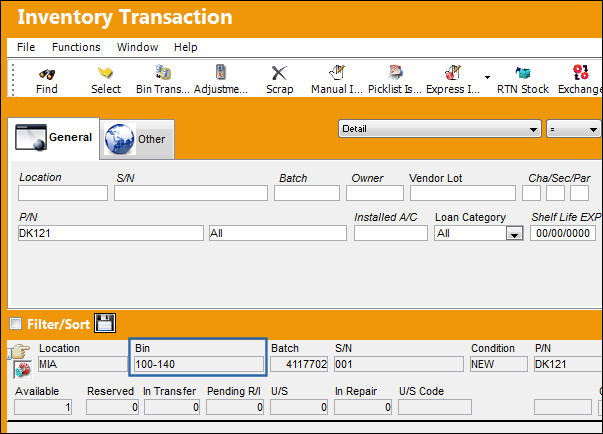
Task: Switch to the Other tab
Action: point(137,139)
